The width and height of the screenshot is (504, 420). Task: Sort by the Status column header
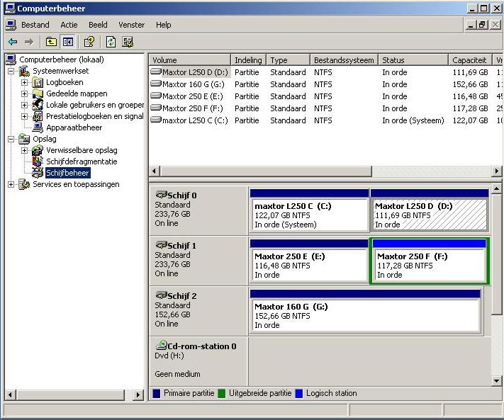[413, 60]
